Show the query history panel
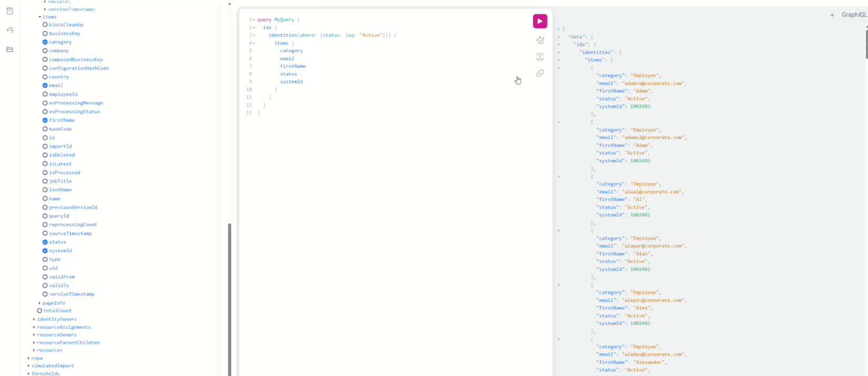Viewport: 868px width, 376px height. (9, 30)
